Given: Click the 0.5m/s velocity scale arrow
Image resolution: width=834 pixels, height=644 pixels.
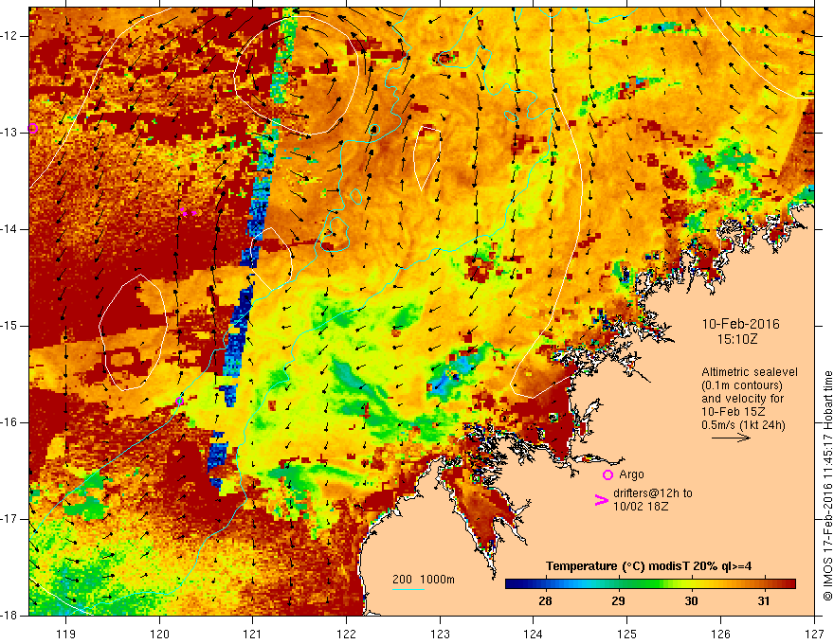Looking at the screenshot, I should pyautogui.click(x=731, y=438).
